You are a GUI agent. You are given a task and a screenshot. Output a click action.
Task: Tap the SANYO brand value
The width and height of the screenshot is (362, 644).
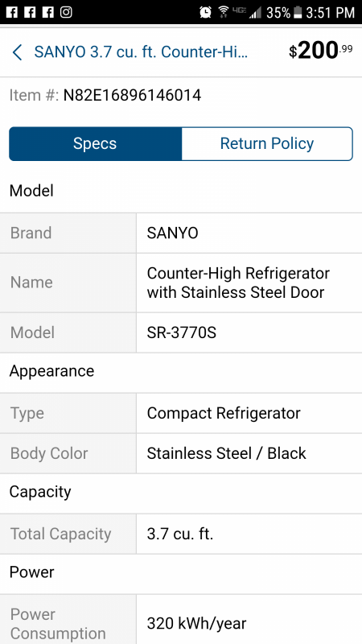[x=172, y=233]
